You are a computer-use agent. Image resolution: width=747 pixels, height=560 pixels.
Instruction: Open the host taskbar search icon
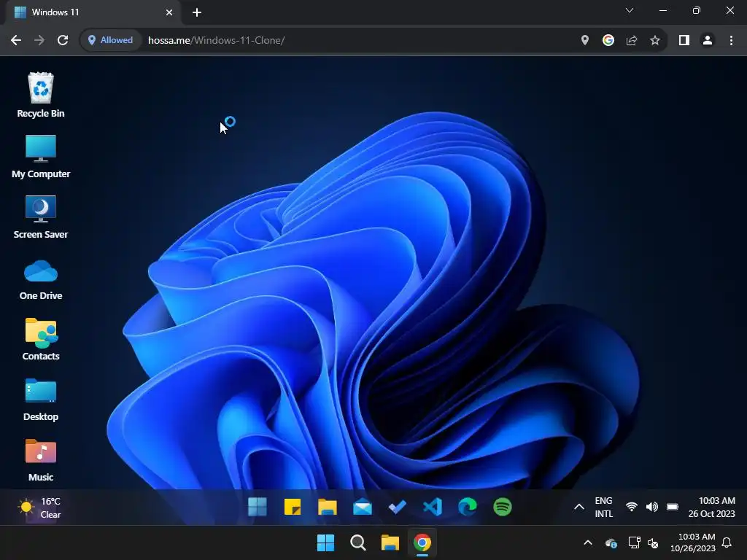click(x=357, y=542)
